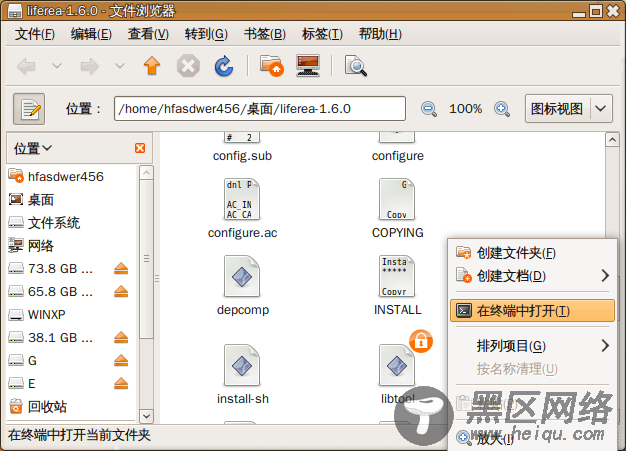
Task: Select the depcomp file icon
Action: [242, 276]
